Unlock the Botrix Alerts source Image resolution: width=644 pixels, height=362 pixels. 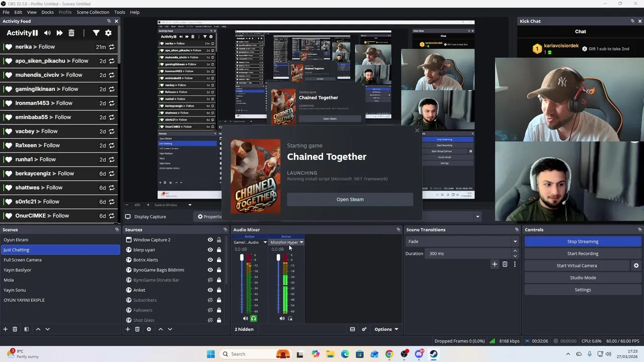pyautogui.click(x=219, y=260)
